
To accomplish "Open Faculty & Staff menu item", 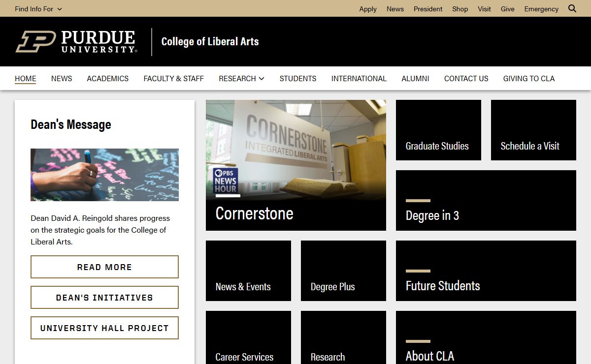I will (174, 79).
